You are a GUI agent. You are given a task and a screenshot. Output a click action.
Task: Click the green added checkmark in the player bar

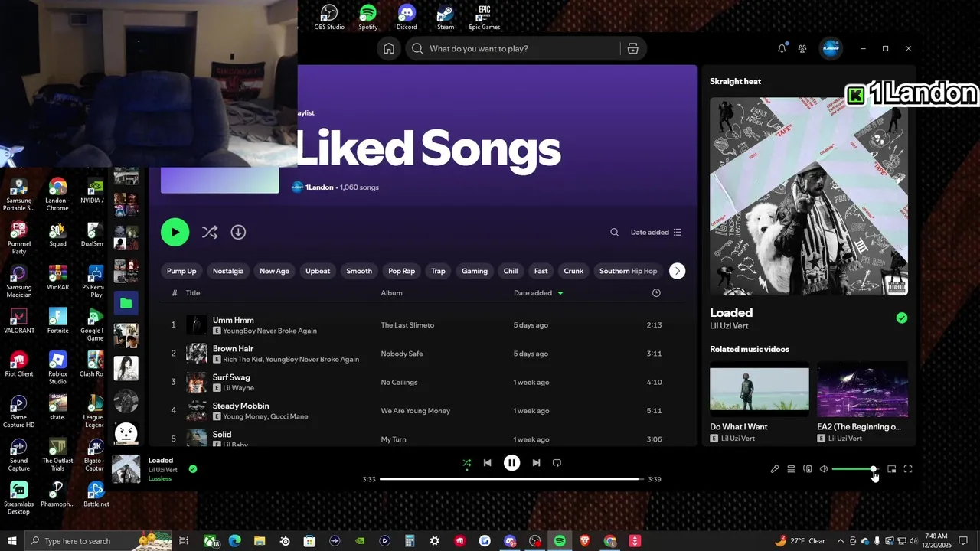pyautogui.click(x=193, y=469)
